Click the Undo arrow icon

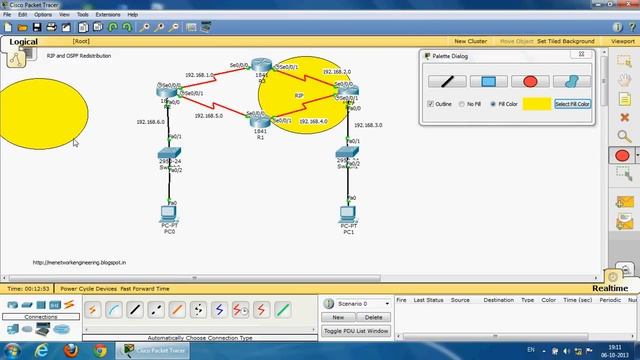(x=113, y=27)
